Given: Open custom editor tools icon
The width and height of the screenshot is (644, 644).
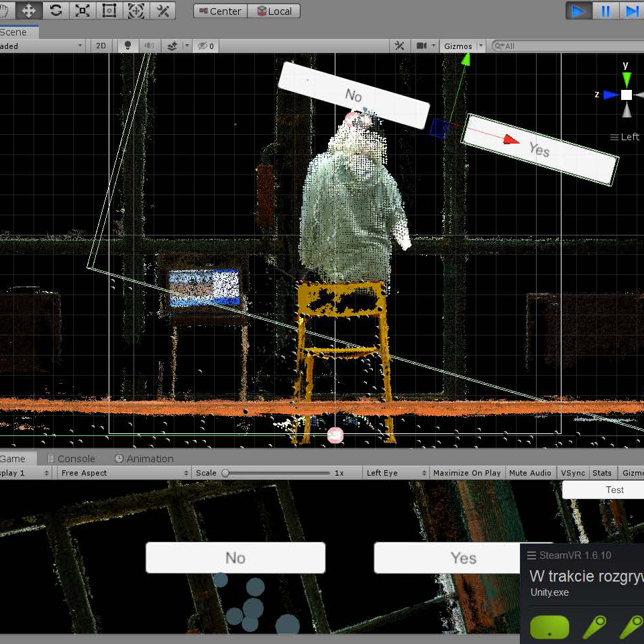Looking at the screenshot, I should tap(163, 11).
